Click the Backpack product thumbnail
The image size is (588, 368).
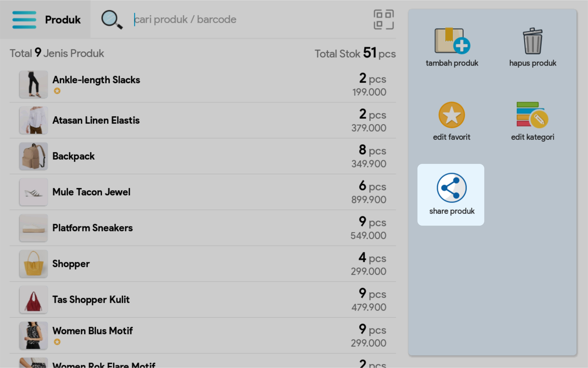34,156
